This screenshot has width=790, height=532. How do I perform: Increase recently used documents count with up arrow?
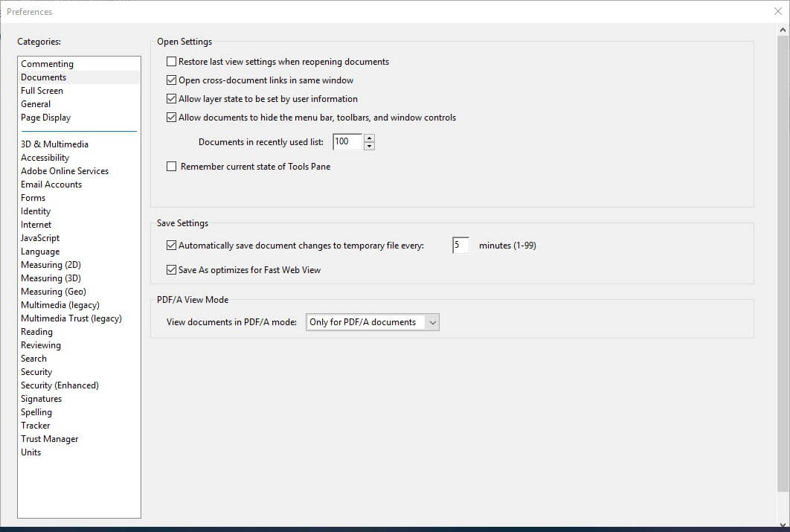click(369, 138)
